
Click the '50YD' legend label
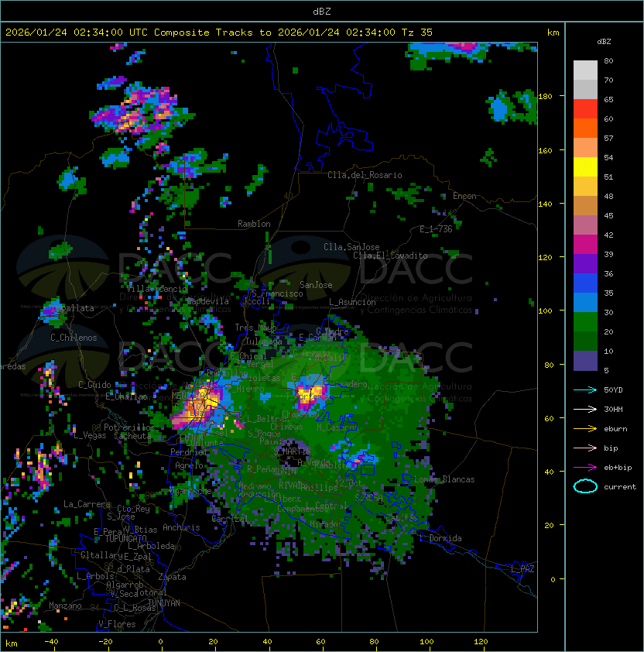(613, 390)
